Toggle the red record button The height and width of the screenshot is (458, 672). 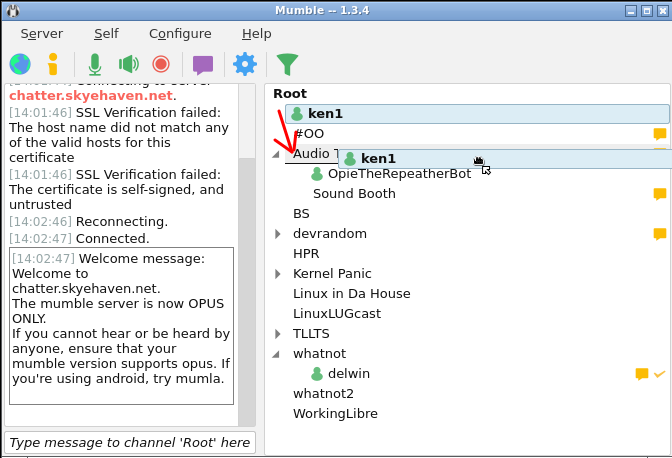pos(161,65)
